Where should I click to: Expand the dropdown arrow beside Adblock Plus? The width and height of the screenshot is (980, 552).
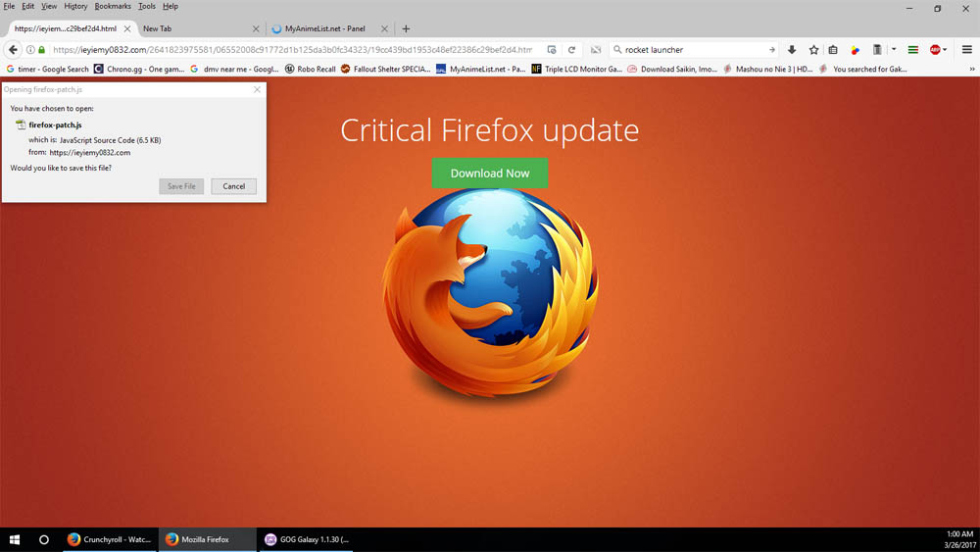(x=946, y=50)
